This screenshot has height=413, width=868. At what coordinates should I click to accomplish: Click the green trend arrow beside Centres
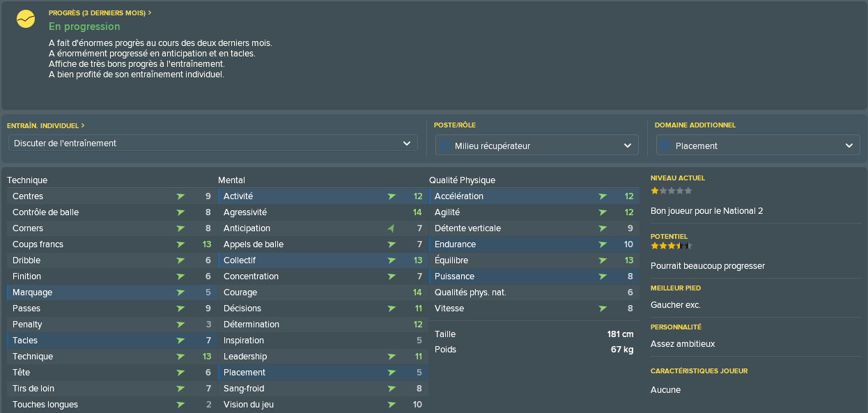pyautogui.click(x=181, y=196)
